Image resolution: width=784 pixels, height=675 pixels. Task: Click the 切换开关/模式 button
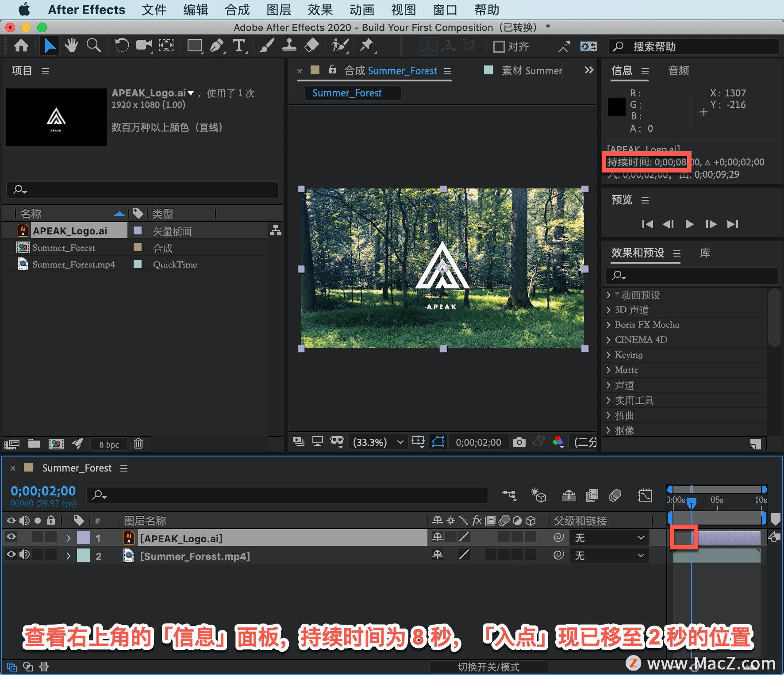click(488, 667)
